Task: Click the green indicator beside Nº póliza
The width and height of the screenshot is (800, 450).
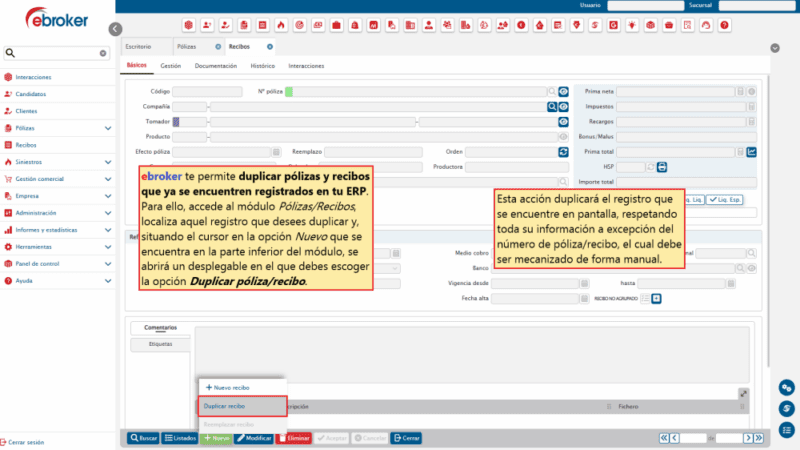Action: point(289,92)
